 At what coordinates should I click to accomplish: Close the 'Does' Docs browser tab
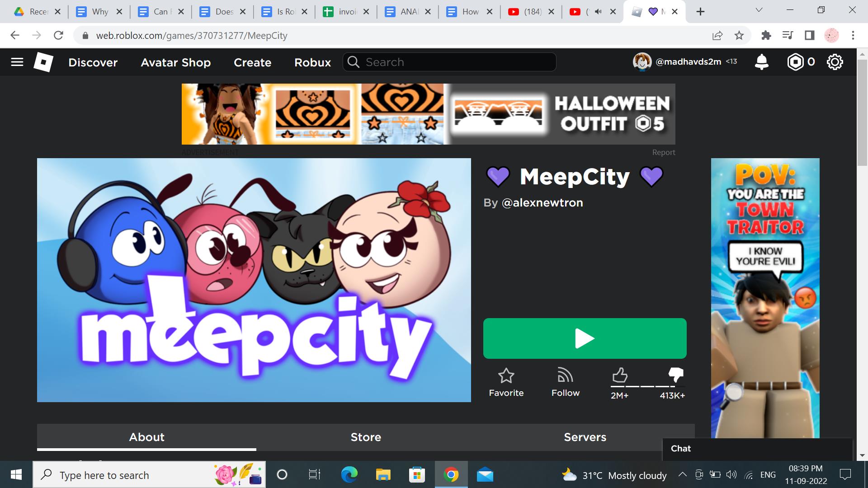[x=243, y=12]
